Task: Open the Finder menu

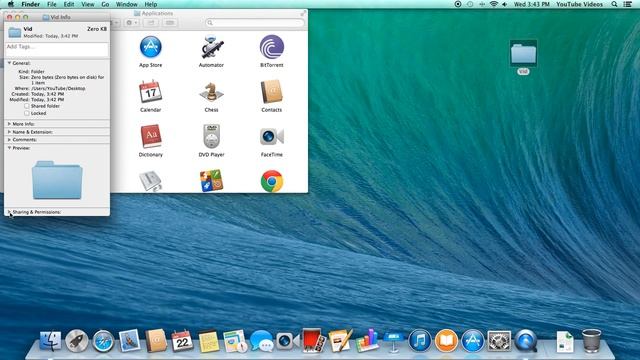Action: [31, 4]
